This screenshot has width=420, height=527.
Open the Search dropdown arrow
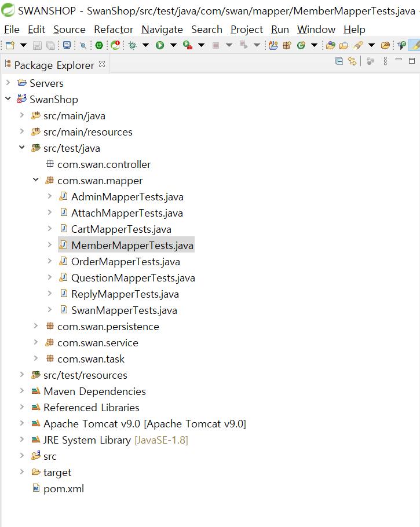371,45
